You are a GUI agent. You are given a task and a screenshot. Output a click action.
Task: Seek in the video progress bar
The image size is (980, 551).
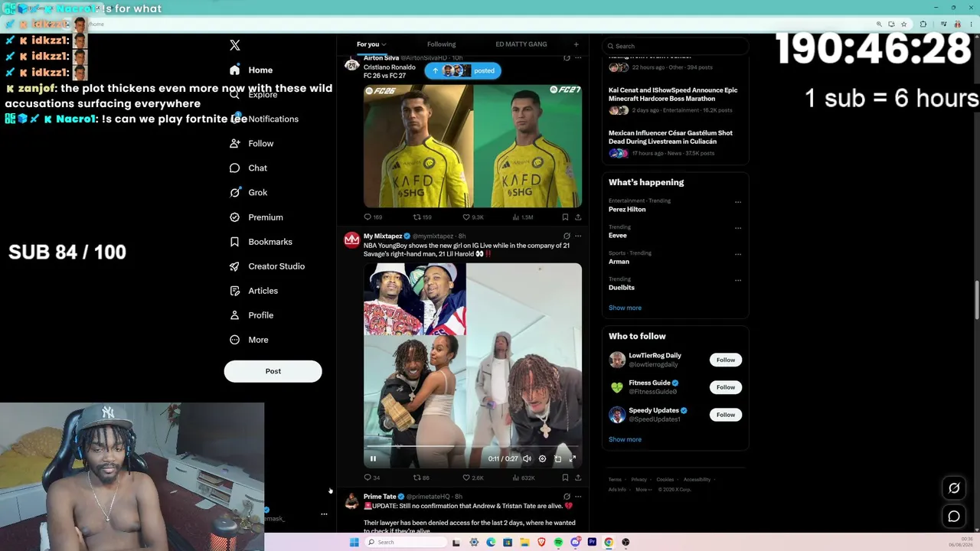[x=472, y=446]
